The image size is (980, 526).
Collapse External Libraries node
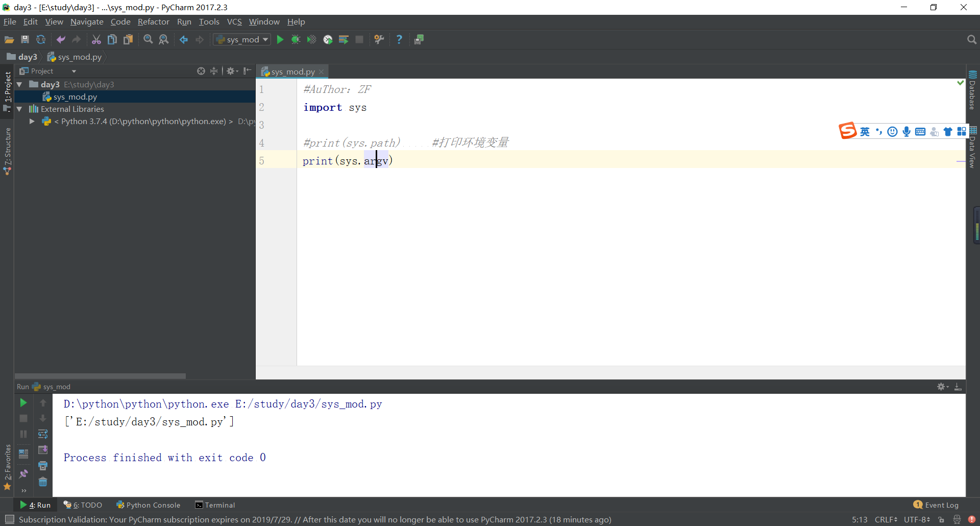click(x=19, y=109)
